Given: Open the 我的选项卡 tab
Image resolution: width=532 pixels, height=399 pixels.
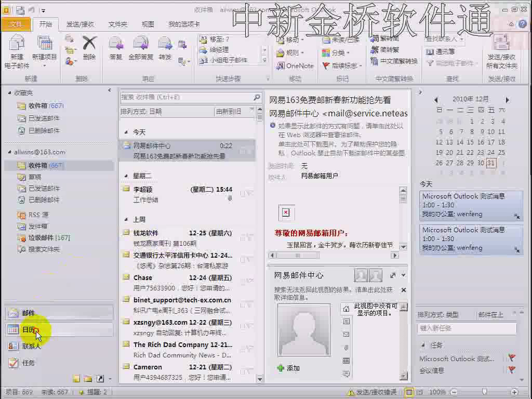Looking at the screenshot, I should click(184, 24).
